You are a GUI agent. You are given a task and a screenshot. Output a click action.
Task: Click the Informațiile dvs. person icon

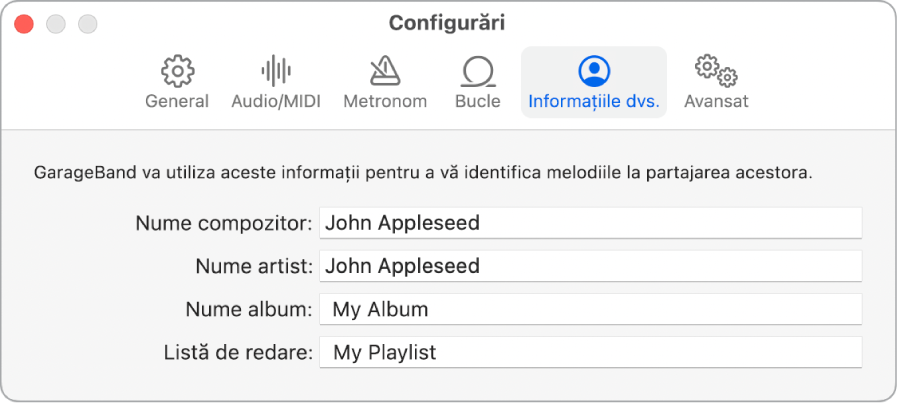click(x=594, y=70)
